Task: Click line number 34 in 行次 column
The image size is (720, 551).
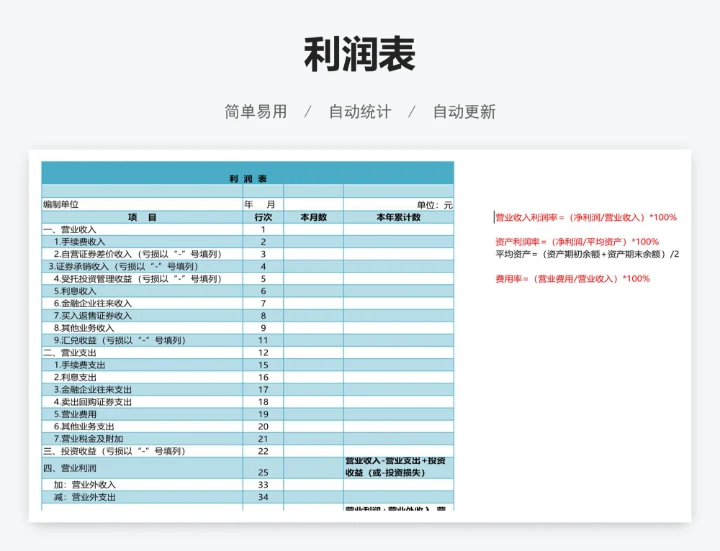Action: tap(263, 497)
